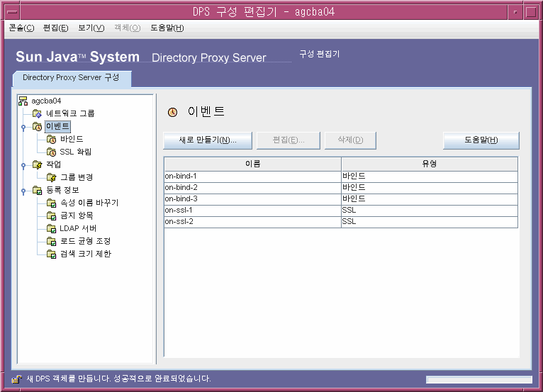The height and width of the screenshot is (392, 543).
Task: Click the 작업 action folder icon
Action: 37,165
